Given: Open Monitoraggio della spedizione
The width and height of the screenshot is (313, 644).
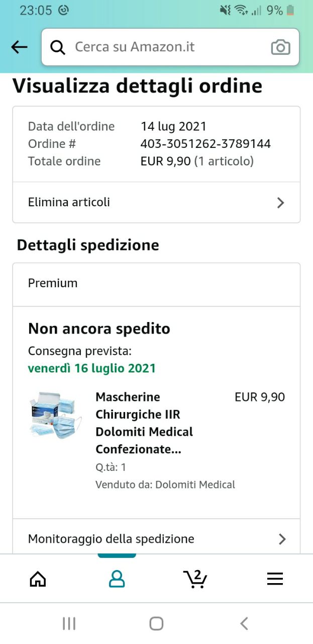Looking at the screenshot, I should (111, 539).
